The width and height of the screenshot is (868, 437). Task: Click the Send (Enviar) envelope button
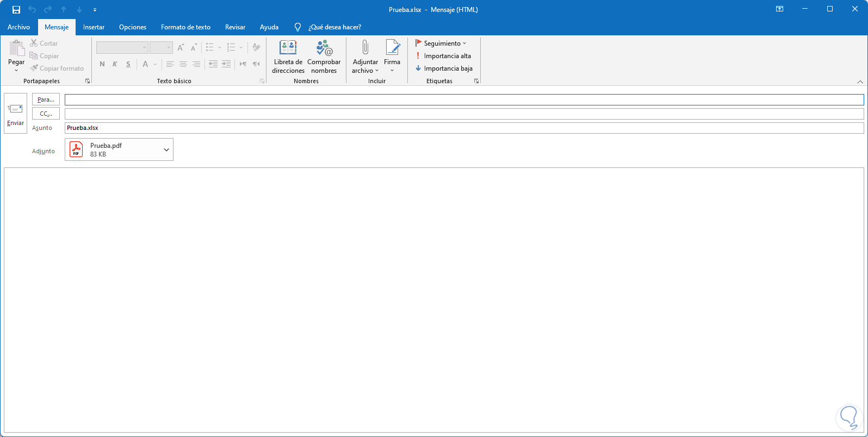click(15, 113)
